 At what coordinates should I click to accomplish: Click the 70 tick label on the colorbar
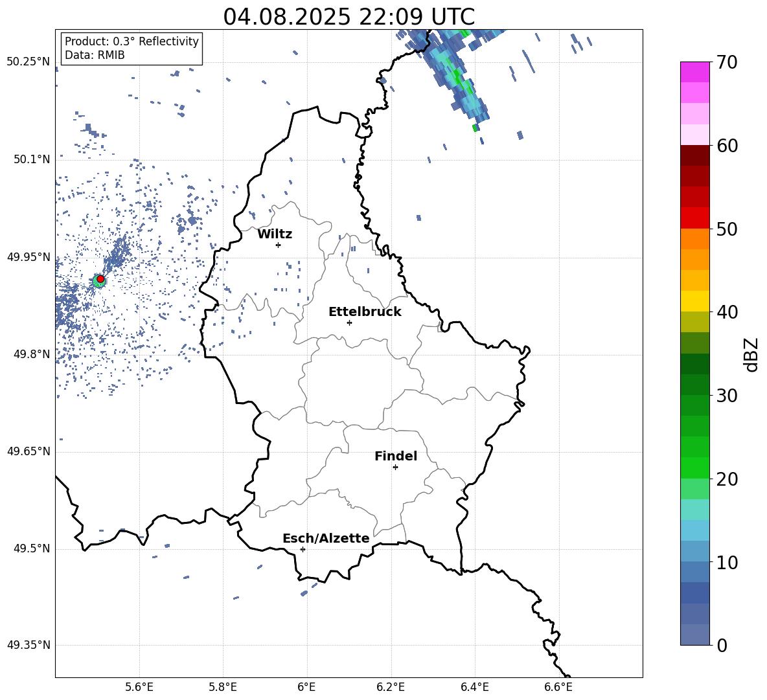[x=727, y=63]
